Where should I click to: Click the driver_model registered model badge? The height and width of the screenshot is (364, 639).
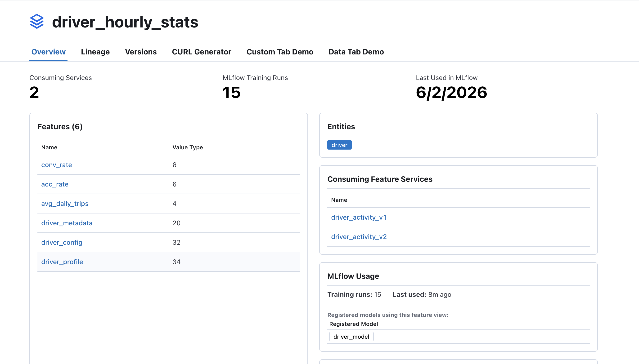point(351,337)
